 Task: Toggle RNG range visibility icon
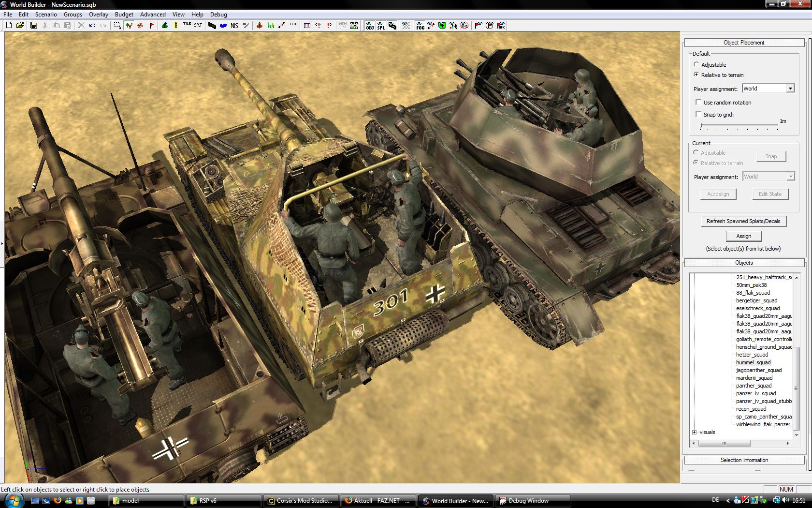pos(464,25)
